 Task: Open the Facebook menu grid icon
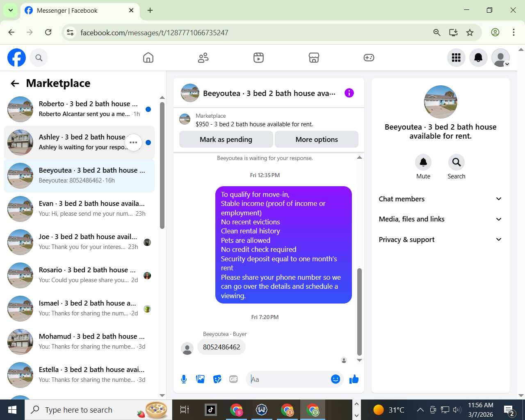click(x=456, y=58)
